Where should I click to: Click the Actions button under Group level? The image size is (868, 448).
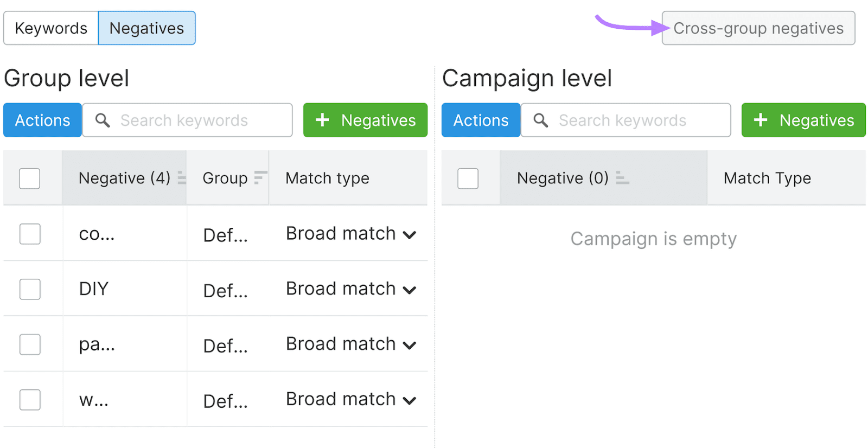[42, 120]
